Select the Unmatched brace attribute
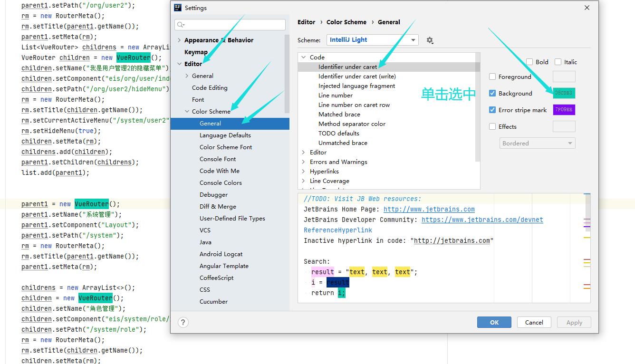The width and height of the screenshot is (635, 364). click(343, 143)
